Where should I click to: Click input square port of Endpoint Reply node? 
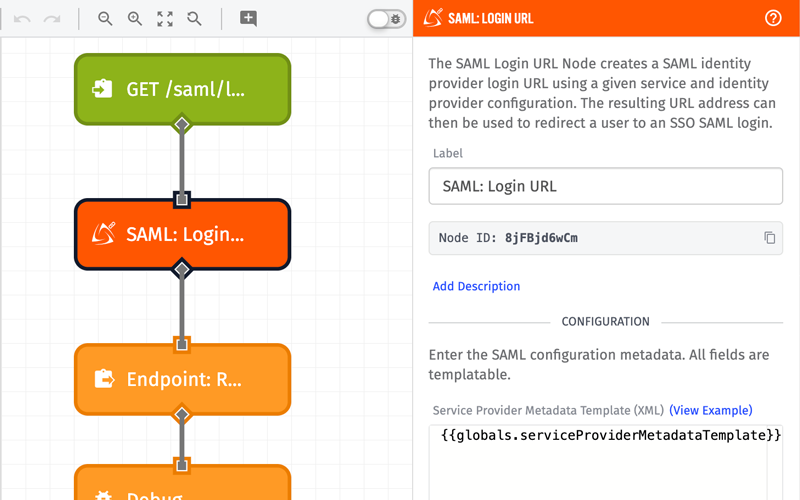182,344
